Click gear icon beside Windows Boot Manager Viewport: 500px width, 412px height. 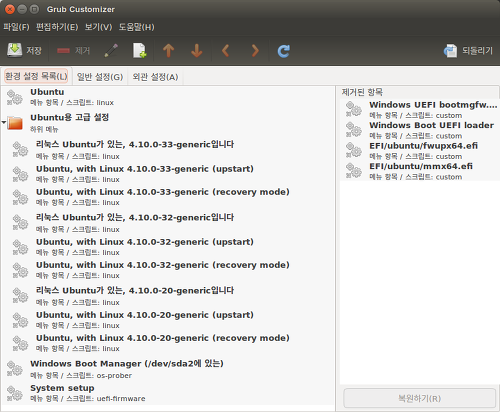[x=15, y=369]
